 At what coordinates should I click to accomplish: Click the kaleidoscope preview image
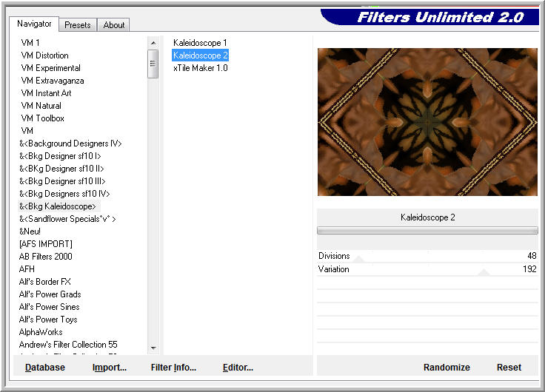pyautogui.click(x=427, y=122)
